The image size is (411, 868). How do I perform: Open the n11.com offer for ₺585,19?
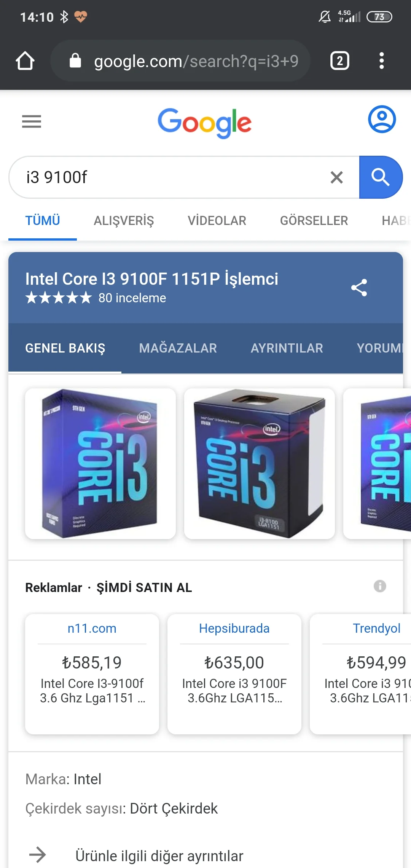(92, 674)
